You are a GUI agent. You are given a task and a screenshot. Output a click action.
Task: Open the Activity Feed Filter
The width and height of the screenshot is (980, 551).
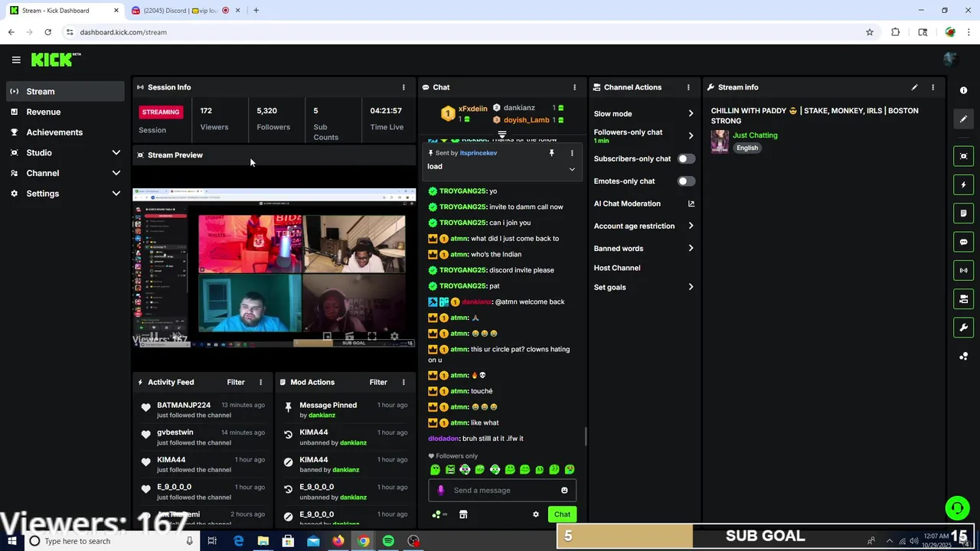(236, 382)
